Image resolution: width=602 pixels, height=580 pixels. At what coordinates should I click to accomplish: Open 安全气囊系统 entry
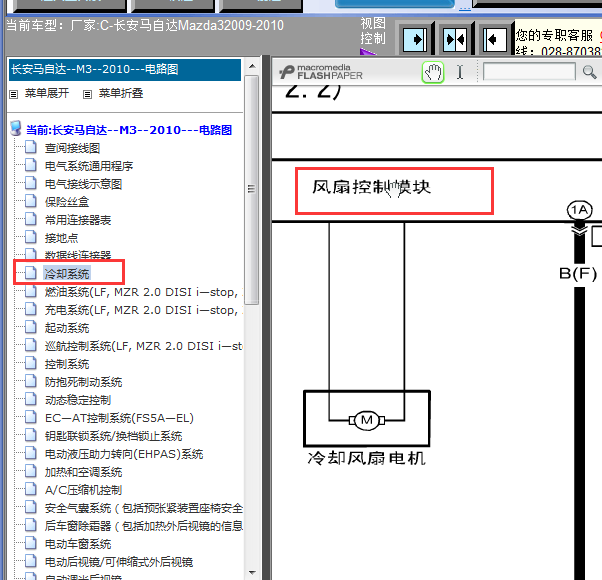(x=143, y=508)
